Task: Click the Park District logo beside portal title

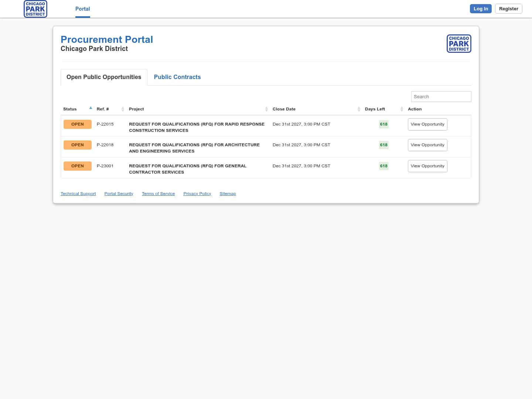Action: (x=459, y=44)
